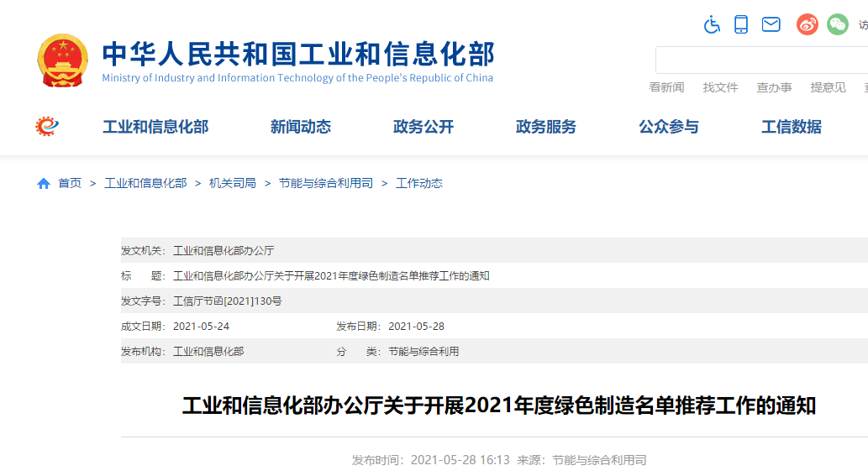
Task: Open the mobile version phone icon
Action: coord(741,24)
